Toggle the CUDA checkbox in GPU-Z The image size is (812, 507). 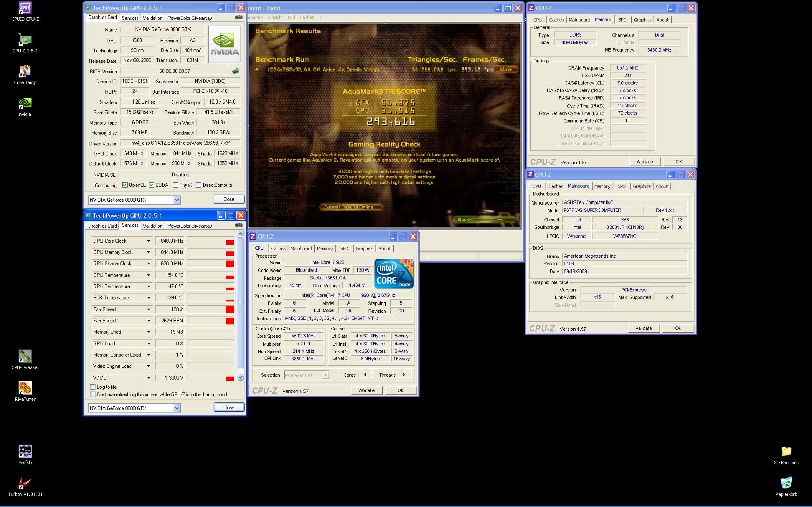tap(151, 185)
